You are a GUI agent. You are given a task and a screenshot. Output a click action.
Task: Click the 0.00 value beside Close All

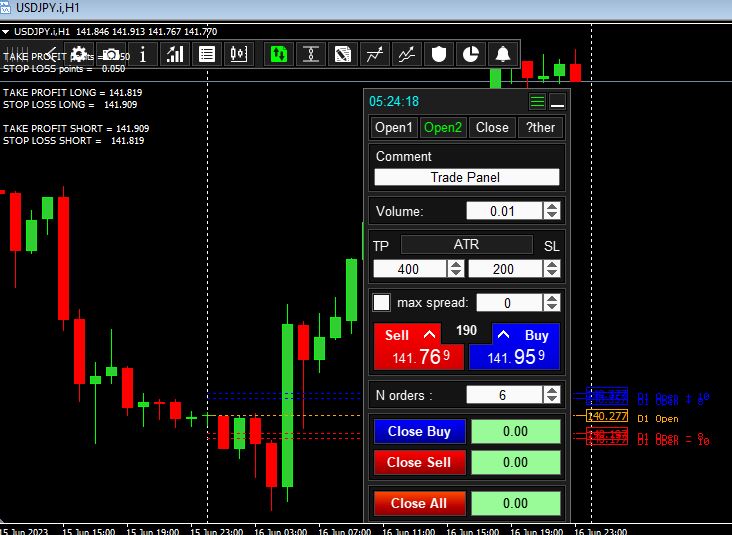[x=515, y=503]
